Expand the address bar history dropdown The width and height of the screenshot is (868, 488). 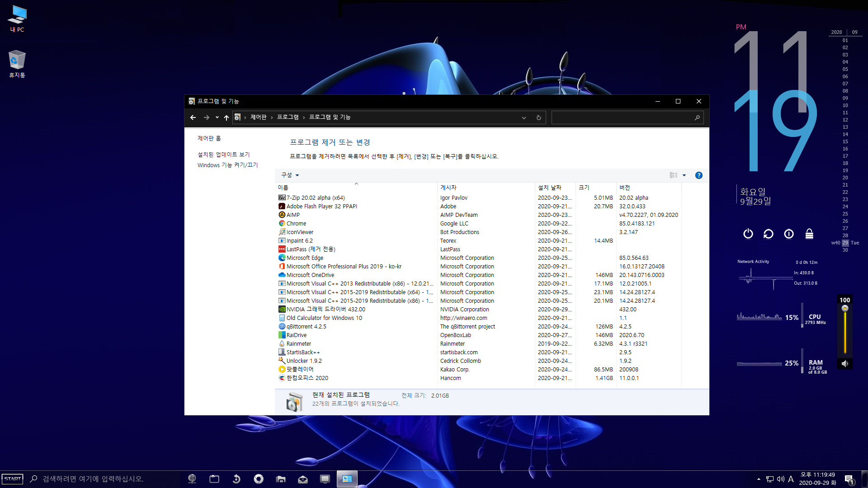click(x=524, y=118)
